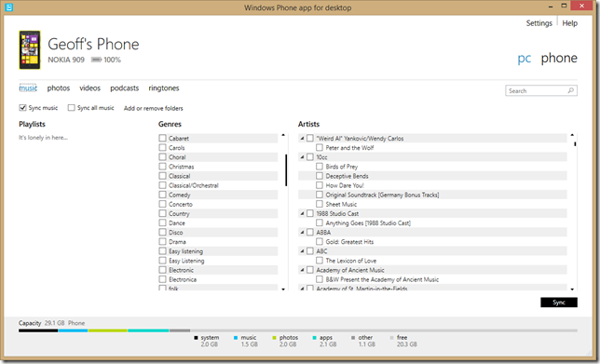Click the black system storage bar segment
This screenshot has width=600, height=364.
38,330
